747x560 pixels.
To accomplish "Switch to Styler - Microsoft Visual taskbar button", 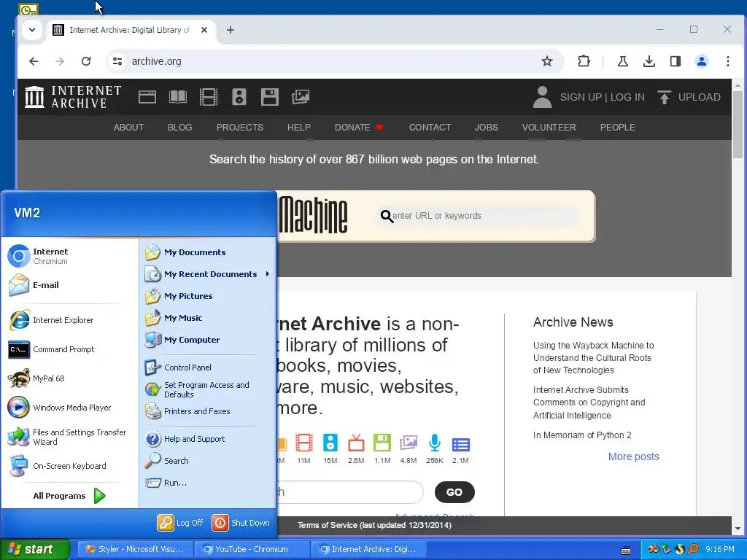I will click(x=135, y=549).
